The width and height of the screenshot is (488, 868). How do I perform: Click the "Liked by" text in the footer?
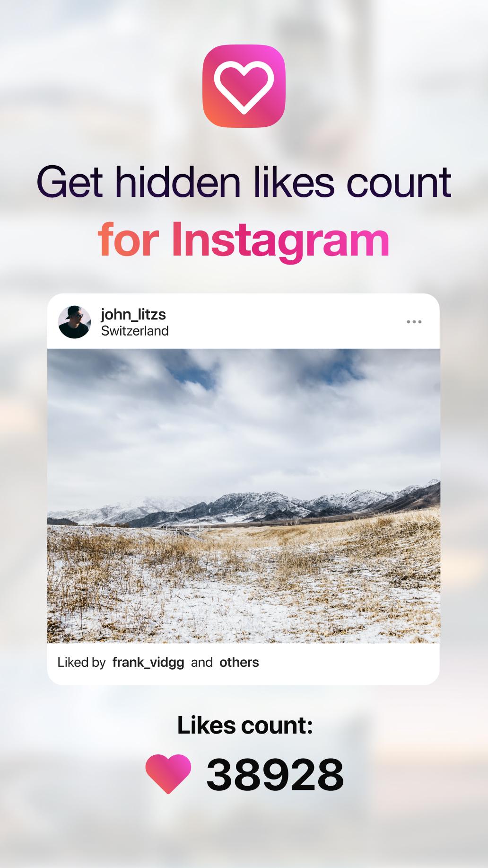81,662
